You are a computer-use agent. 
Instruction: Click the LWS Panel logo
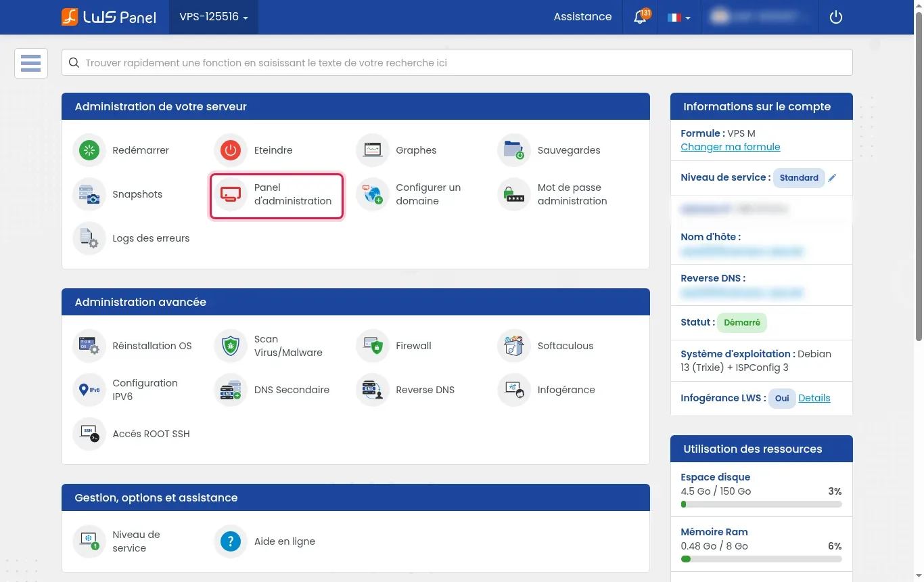(109, 17)
